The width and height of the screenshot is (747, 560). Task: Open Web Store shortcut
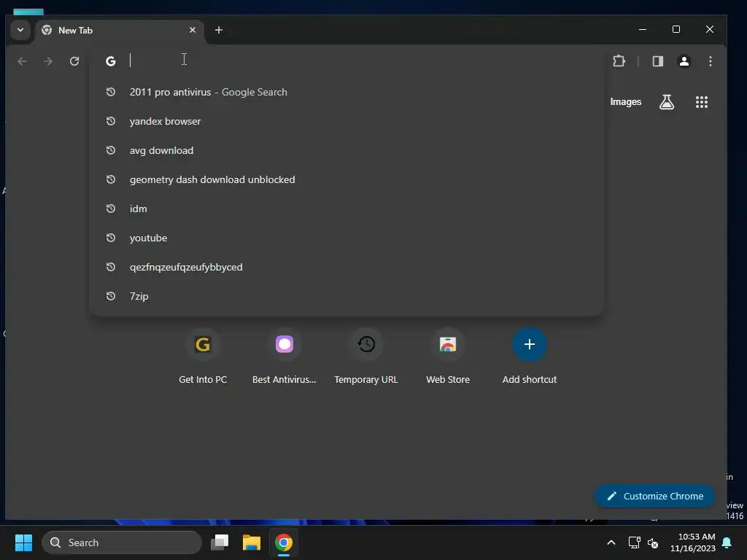(448, 357)
